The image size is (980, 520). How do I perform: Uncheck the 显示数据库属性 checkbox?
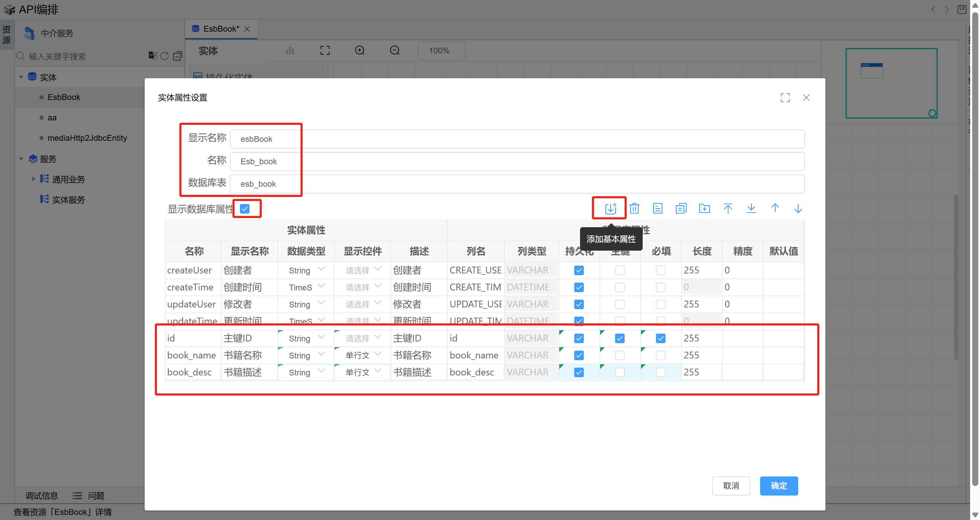[x=245, y=209]
